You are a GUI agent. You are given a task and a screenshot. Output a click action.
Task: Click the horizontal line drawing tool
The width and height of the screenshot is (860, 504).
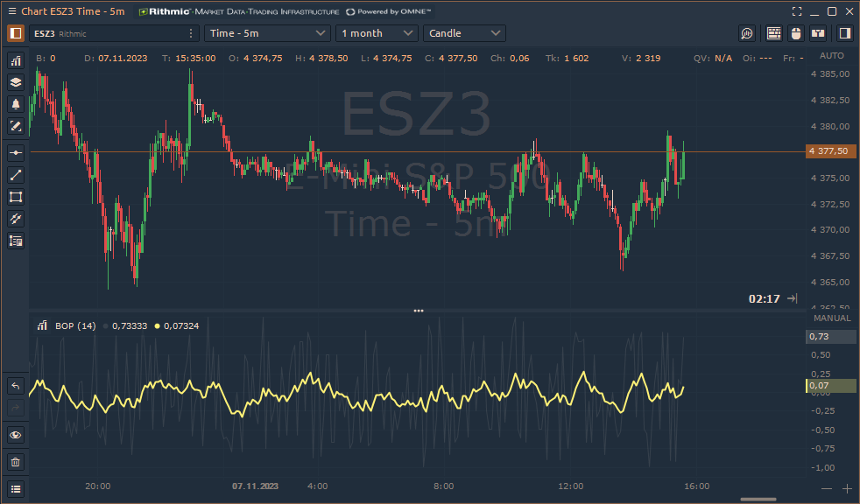coord(16,152)
